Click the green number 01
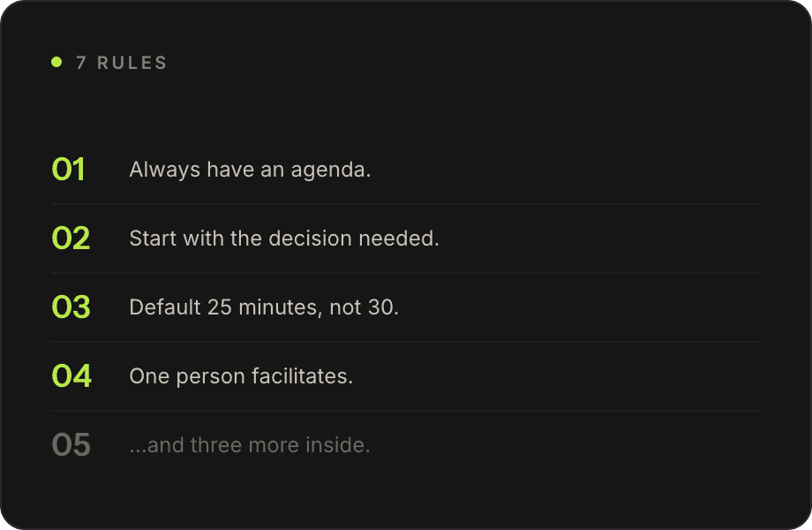The width and height of the screenshot is (812, 530). pos(68,170)
